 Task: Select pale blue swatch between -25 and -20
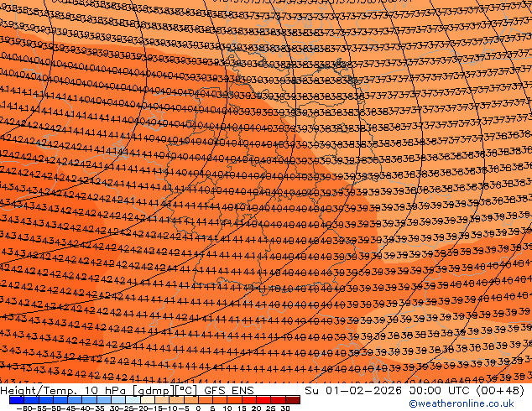133,400
